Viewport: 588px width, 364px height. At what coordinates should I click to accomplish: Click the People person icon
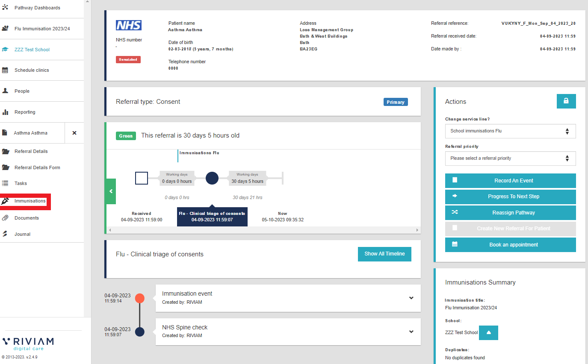tap(5, 91)
